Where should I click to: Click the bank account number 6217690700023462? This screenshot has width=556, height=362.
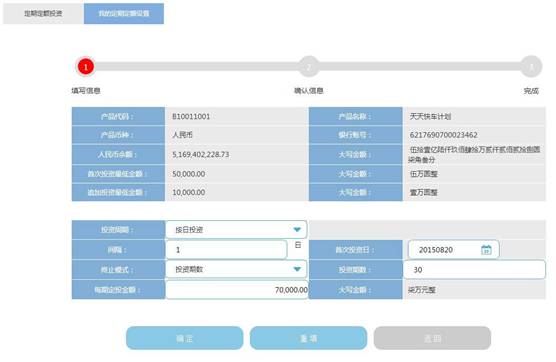pyautogui.click(x=444, y=135)
